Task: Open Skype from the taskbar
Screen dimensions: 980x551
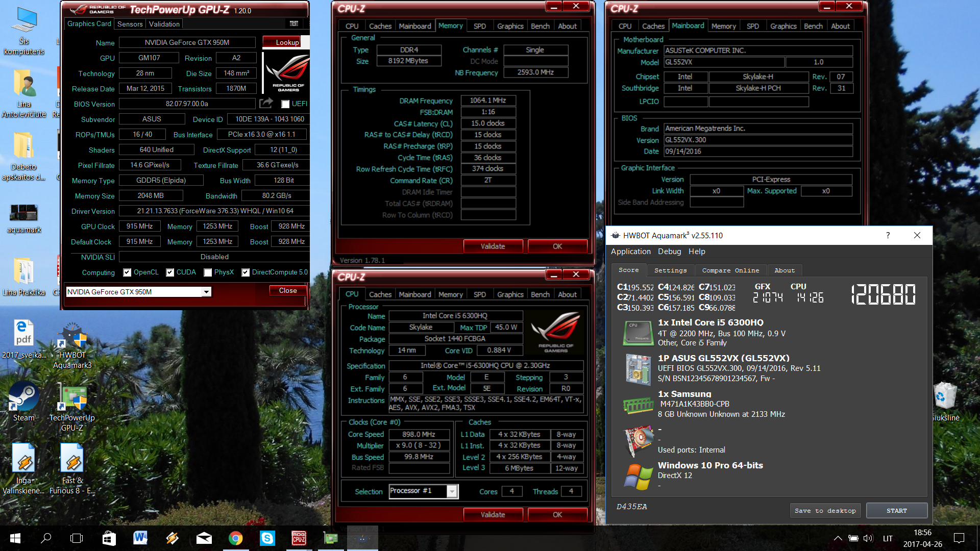Action: [x=267, y=538]
